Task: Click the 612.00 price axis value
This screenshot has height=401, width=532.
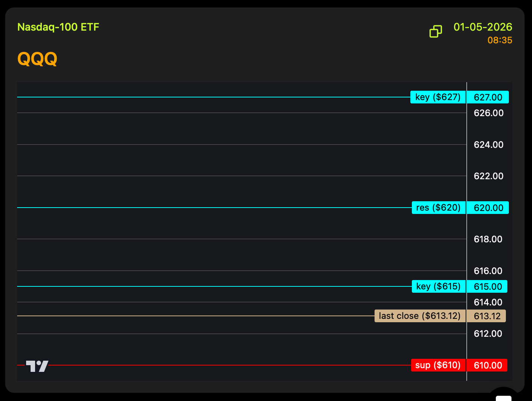Action: tap(488, 334)
